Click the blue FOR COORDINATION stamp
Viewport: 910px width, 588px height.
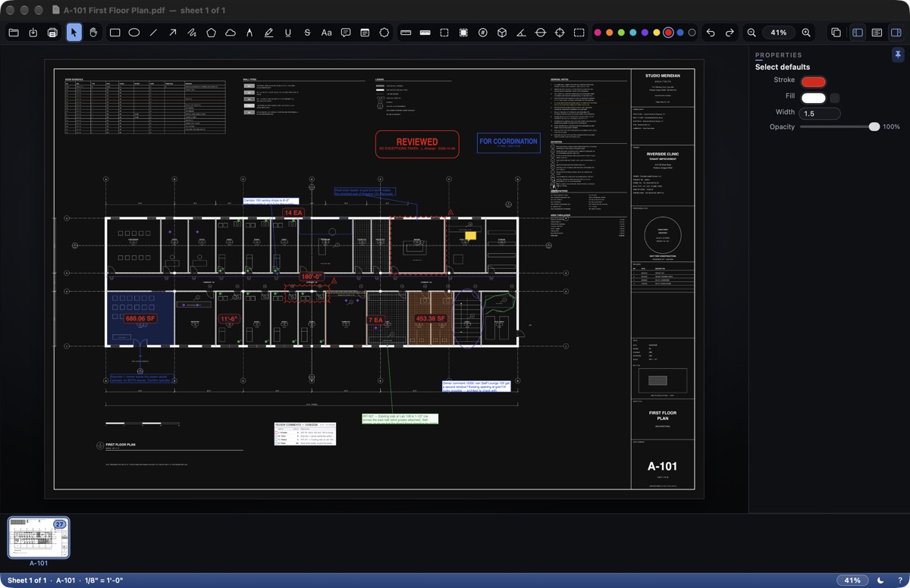pyautogui.click(x=508, y=142)
